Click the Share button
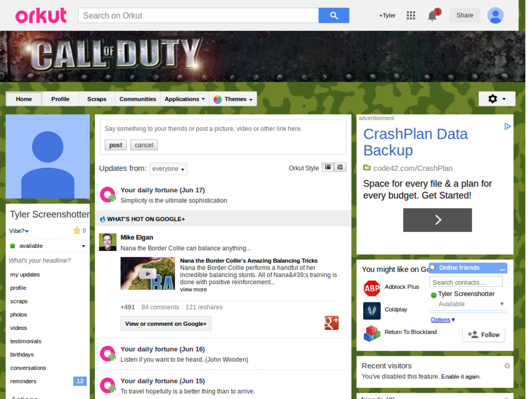The height and width of the screenshot is (399, 532). click(464, 15)
